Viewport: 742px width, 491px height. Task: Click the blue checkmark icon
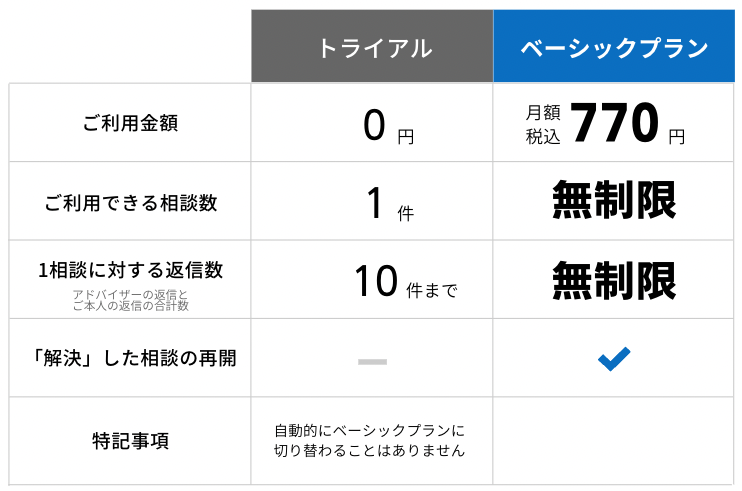(x=614, y=358)
